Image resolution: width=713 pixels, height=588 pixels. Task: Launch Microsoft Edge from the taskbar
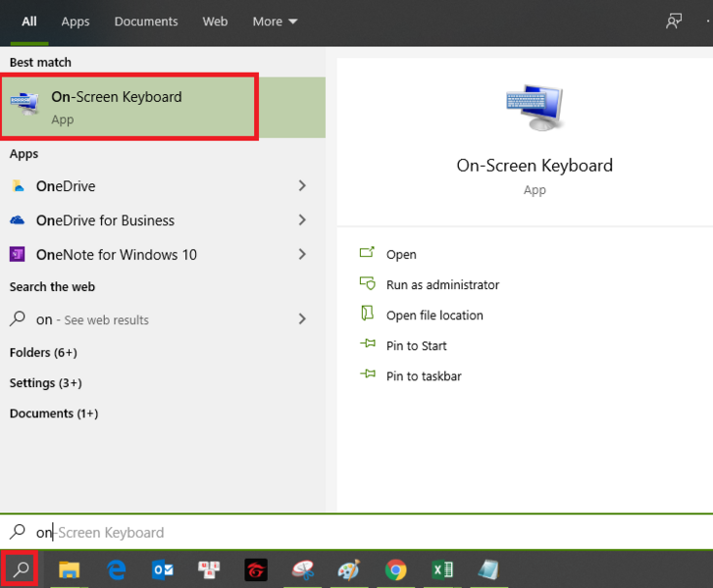116,569
